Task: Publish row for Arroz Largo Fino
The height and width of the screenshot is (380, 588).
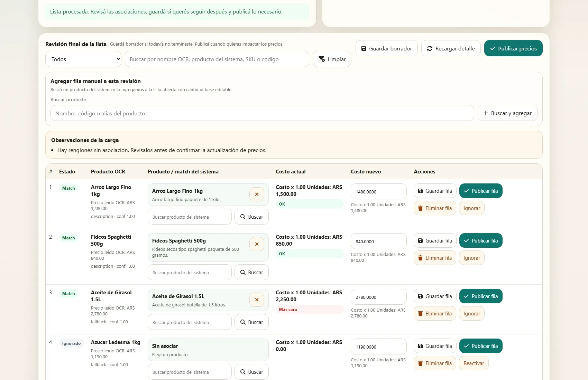Action: [481, 191]
